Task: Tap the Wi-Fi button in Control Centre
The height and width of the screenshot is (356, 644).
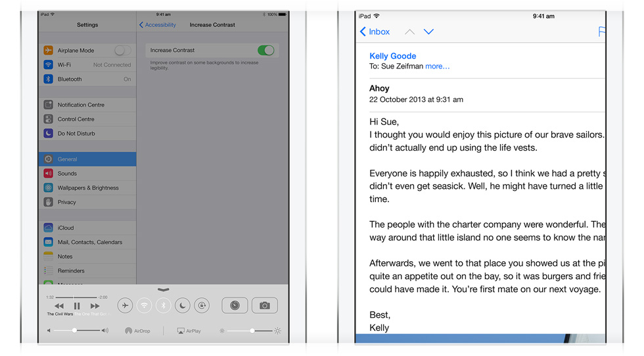Action: 144,305
